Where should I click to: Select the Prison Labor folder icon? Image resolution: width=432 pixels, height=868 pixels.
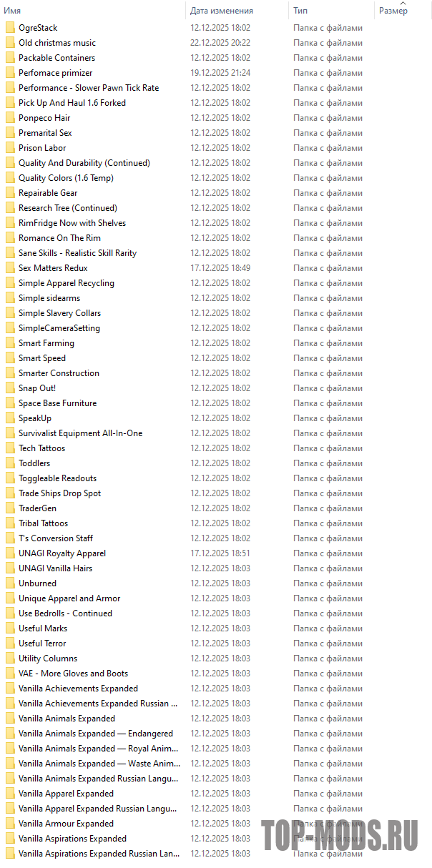(x=9, y=148)
